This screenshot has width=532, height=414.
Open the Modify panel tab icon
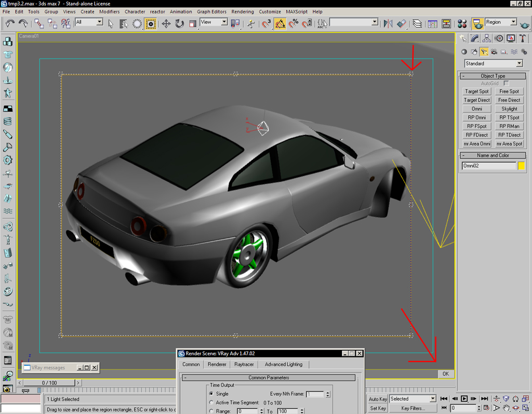pyautogui.click(x=475, y=38)
